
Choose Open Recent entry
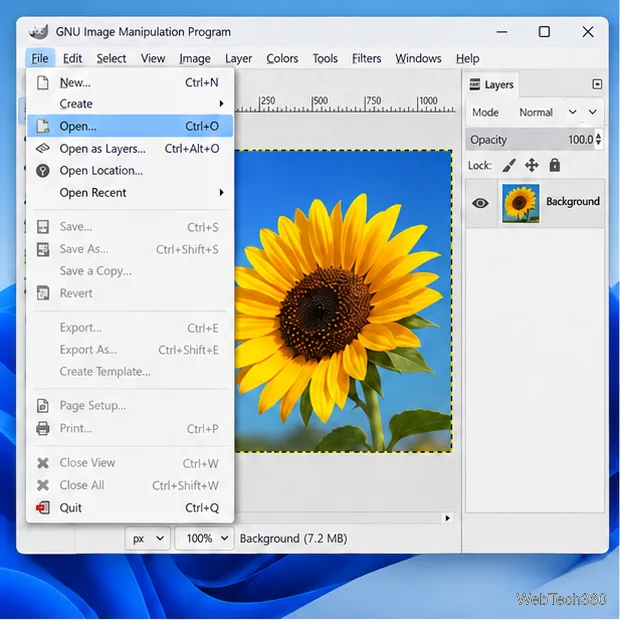130,193
